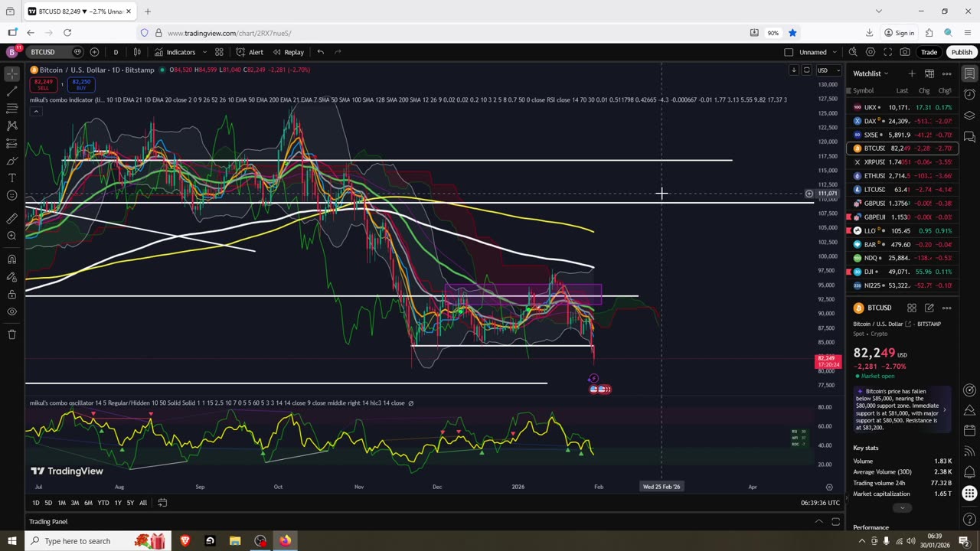980x551 pixels.
Task: Select the trend line drawing tool
Action: 11,91
